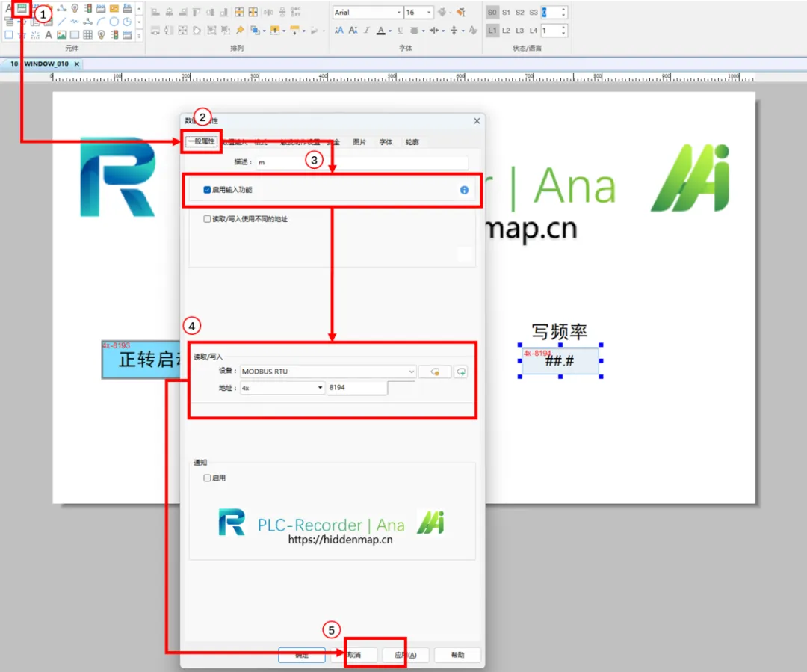Viewport: 807px width, 672px height.
Task: Insert a grid table element
Action: tap(88, 35)
